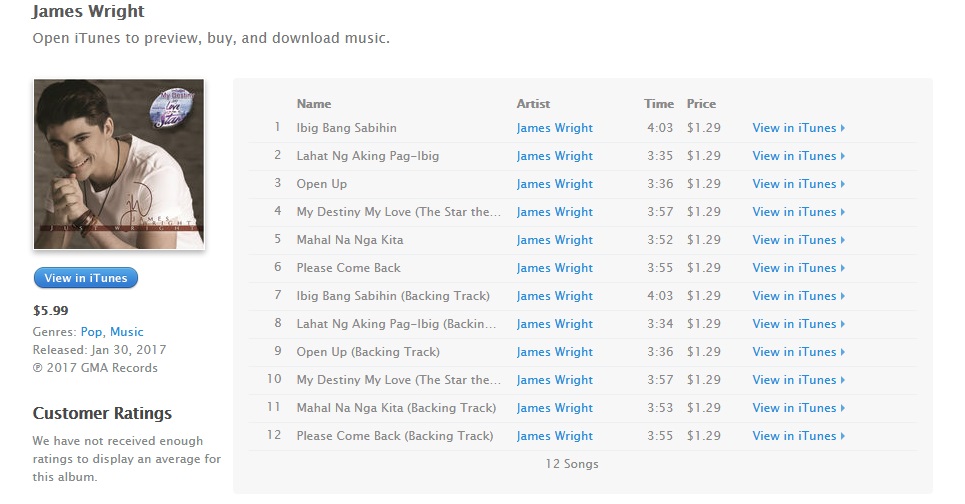965x504 pixels.
Task: Click the blue View in iTunes button
Action: click(86, 278)
